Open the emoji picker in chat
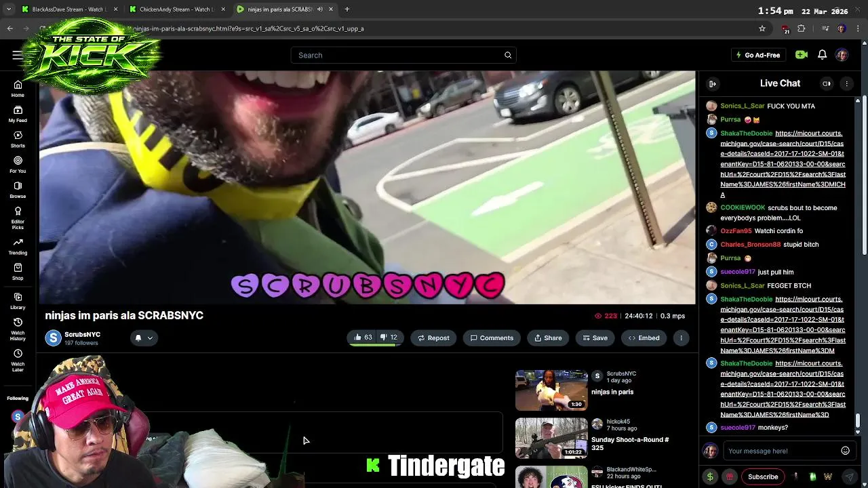The height and width of the screenshot is (488, 868). [x=845, y=451]
